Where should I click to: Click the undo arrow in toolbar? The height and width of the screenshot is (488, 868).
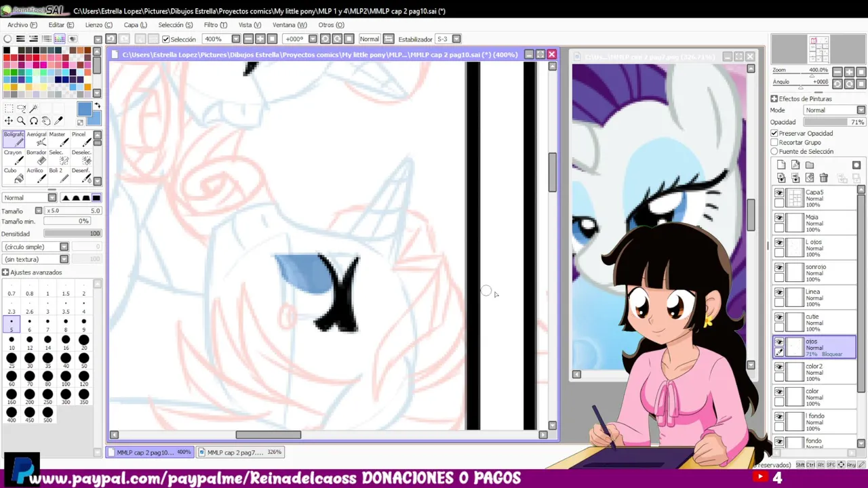click(x=111, y=39)
